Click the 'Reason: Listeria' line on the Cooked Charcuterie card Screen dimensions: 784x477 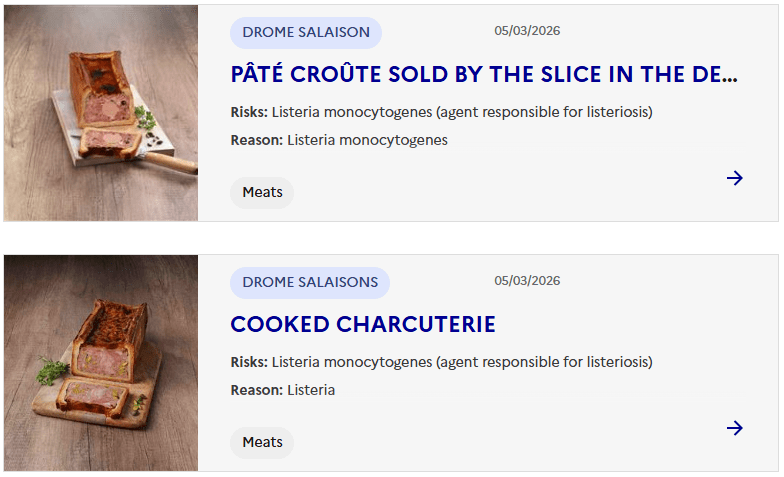click(x=283, y=390)
